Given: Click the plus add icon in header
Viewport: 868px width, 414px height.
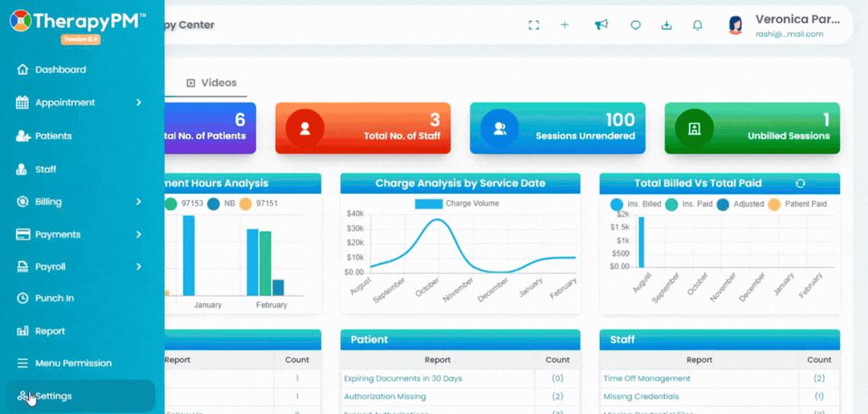Looking at the screenshot, I should pos(565,25).
